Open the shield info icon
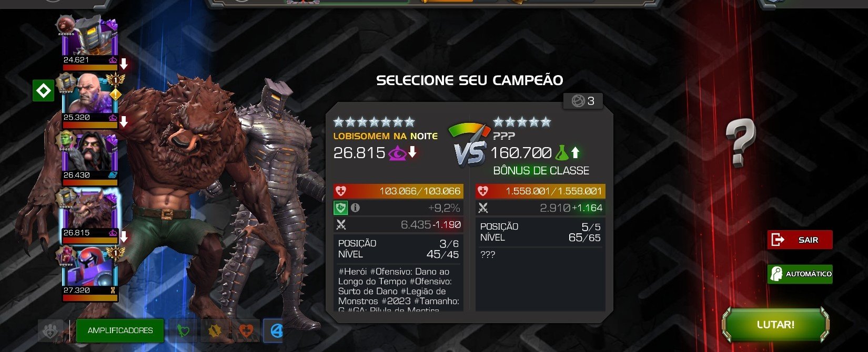This screenshot has height=352, width=868. point(355,208)
